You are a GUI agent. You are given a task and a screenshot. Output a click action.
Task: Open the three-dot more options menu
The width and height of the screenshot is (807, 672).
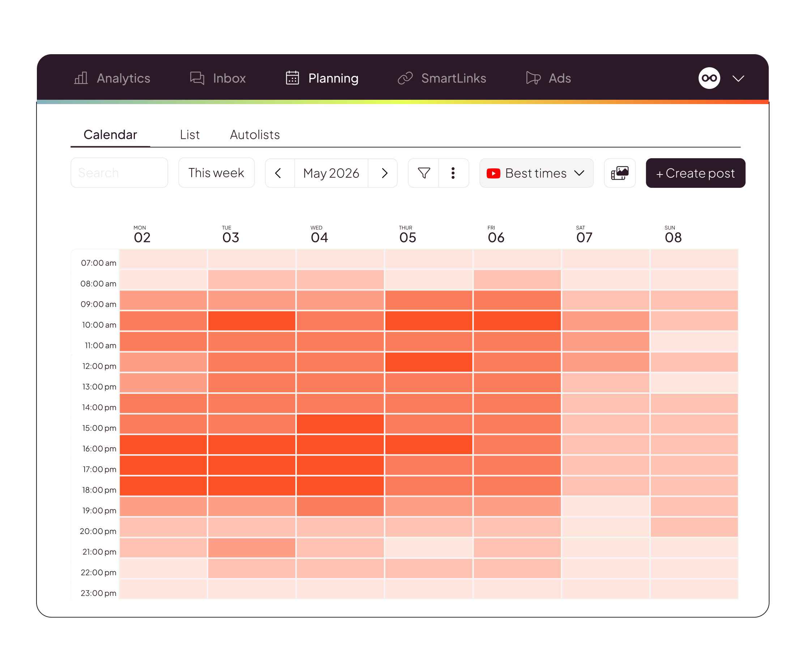point(453,173)
